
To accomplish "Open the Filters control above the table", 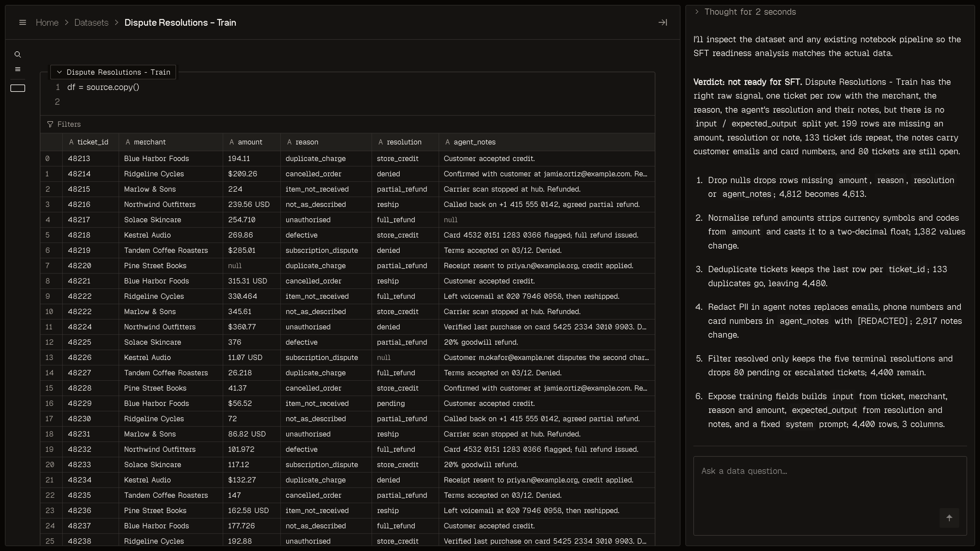I will click(x=64, y=124).
